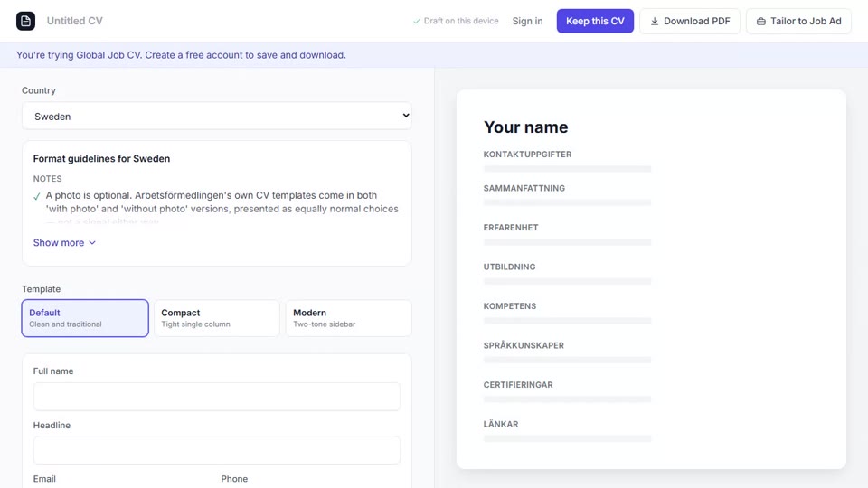This screenshot has height=488, width=868.
Task: Click the Your name preview heading
Action: (x=526, y=127)
